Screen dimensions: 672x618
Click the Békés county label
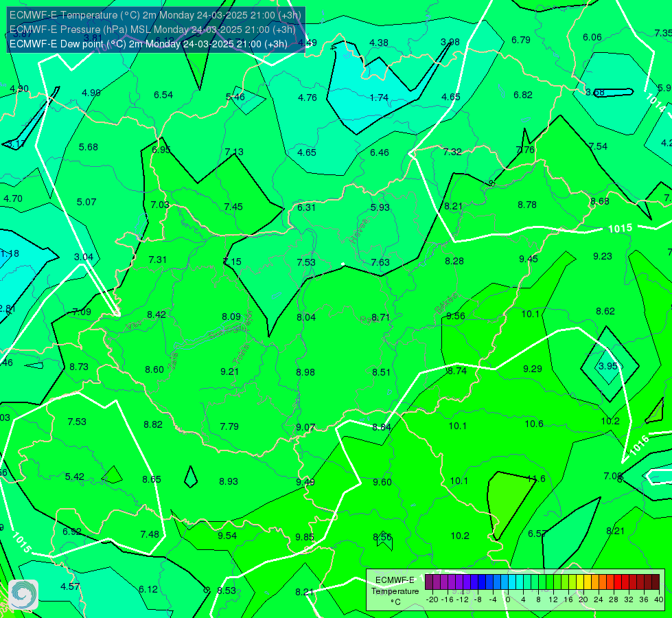click(x=446, y=304)
